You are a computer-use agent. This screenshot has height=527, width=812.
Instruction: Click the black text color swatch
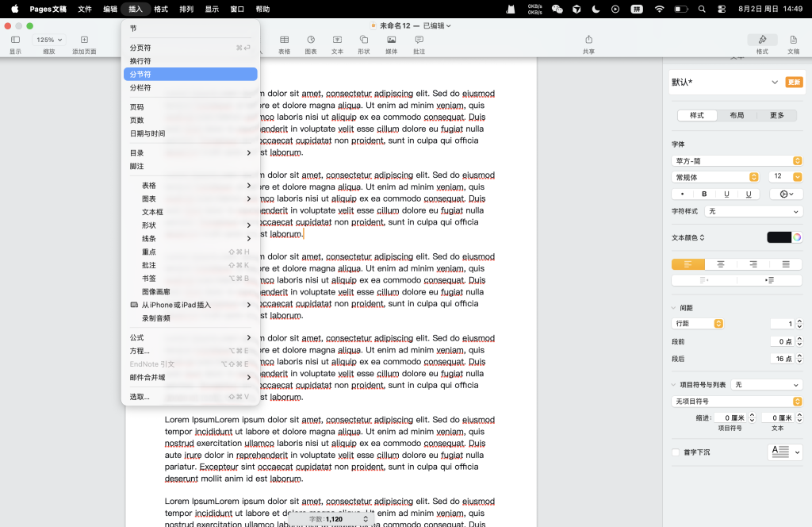pyautogui.click(x=779, y=237)
